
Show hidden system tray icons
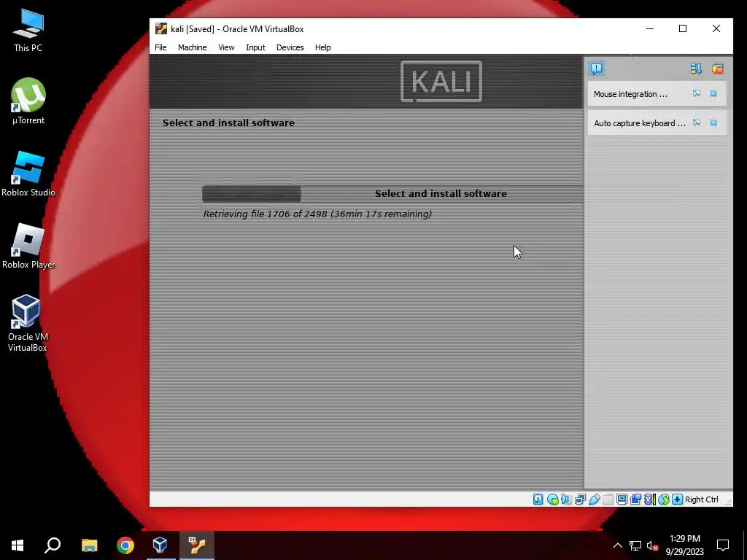click(617, 545)
